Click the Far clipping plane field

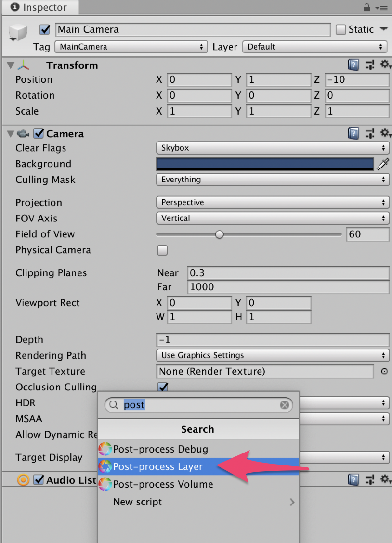(288, 287)
